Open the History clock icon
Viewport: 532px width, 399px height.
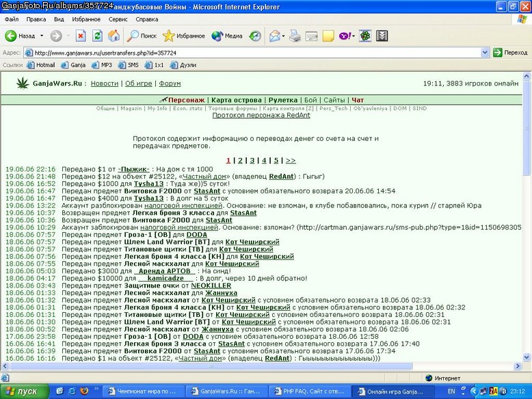(x=255, y=36)
